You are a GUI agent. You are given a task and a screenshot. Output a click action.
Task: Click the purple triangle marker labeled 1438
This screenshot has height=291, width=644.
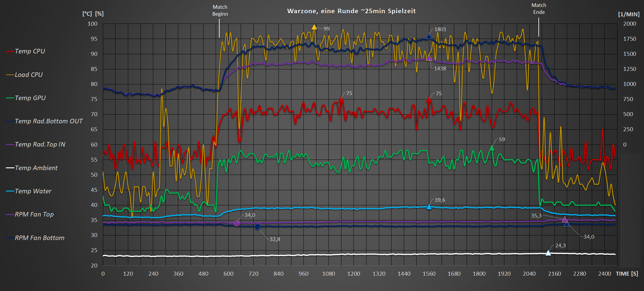click(x=429, y=58)
